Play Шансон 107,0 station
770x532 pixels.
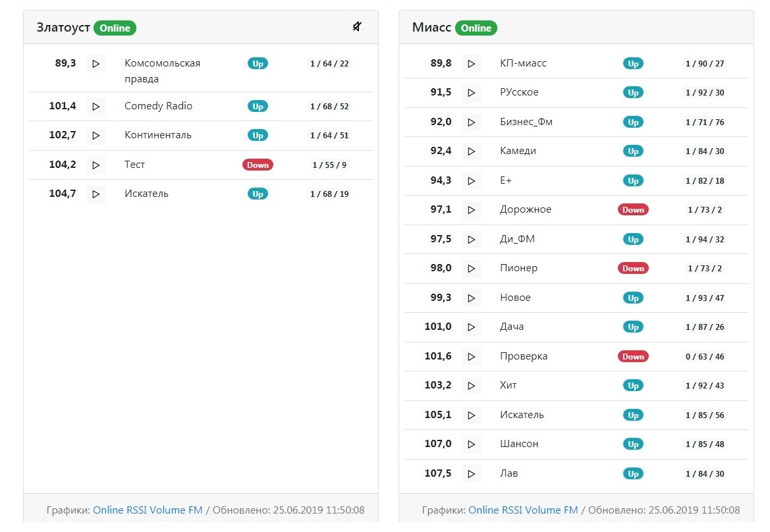[x=471, y=444]
